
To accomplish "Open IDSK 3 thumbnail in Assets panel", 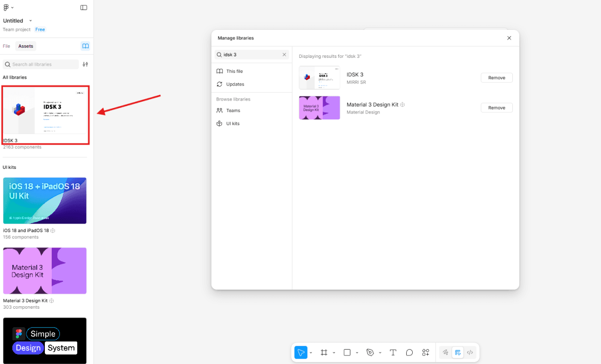I will tap(45, 111).
